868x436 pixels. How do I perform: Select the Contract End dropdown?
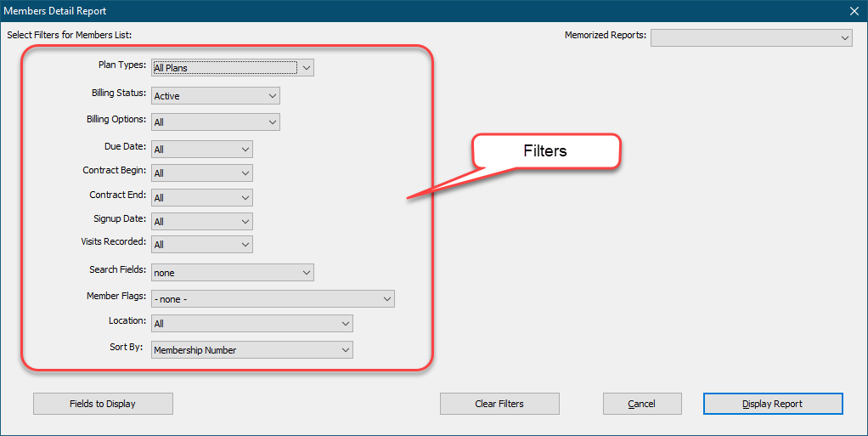(201, 197)
